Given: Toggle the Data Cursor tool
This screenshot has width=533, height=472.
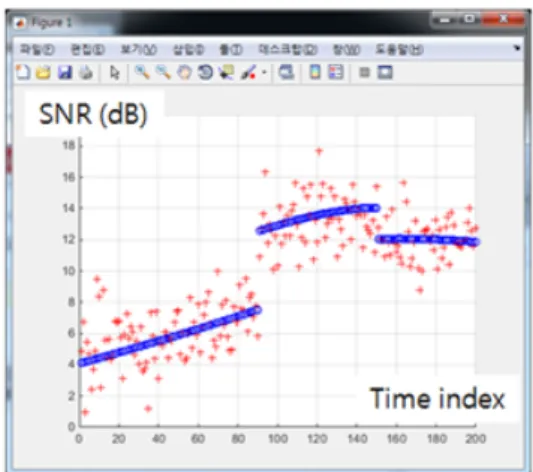Looking at the screenshot, I should (226, 72).
